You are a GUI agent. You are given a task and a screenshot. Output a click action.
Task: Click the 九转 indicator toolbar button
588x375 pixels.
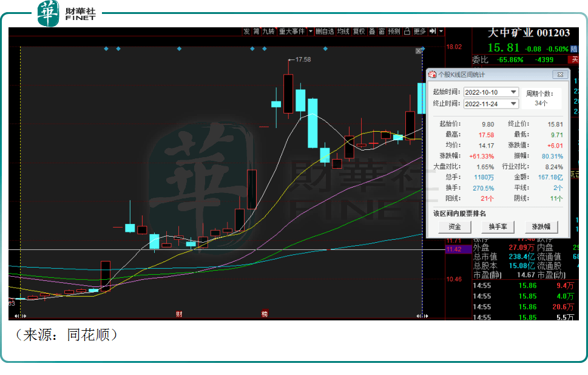(268, 32)
